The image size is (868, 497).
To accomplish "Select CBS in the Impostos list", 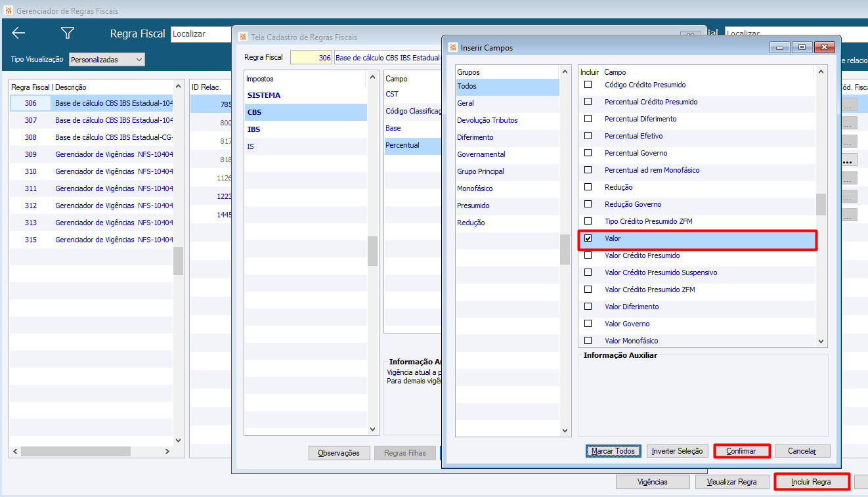I will [x=305, y=112].
